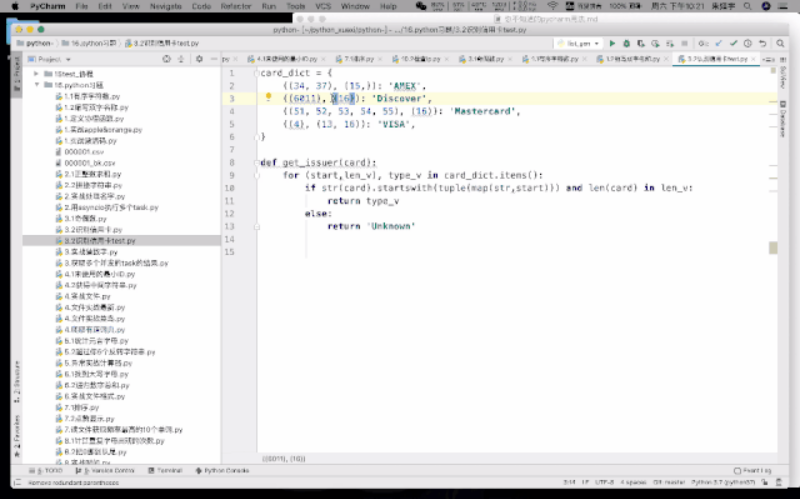
Task: Open the 4 spaces indent selector
Action: pyautogui.click(x=633, y=482)
